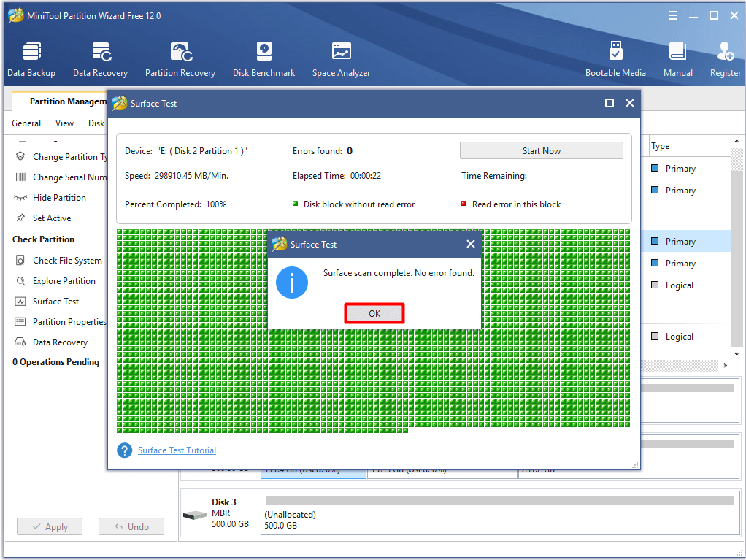
Task: Select Disk 3 MBR 500.00 GB
Action: (x=220, y=513)
